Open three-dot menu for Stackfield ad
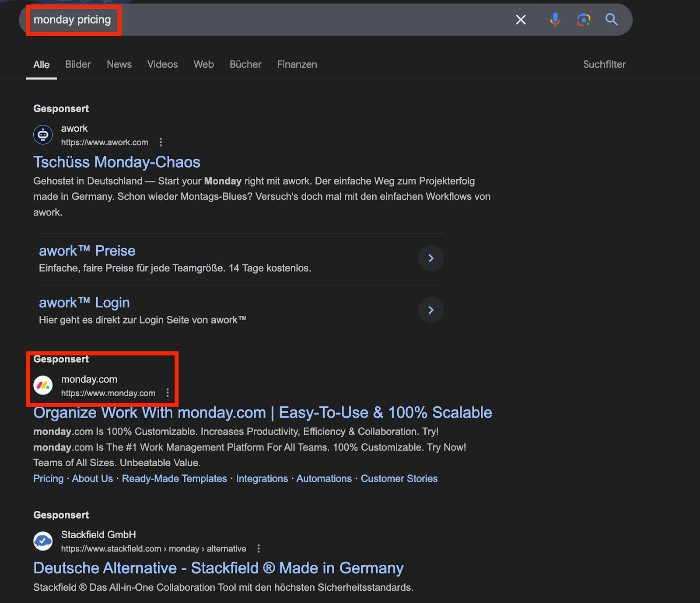The image size is (700, 603). point(258,548)
